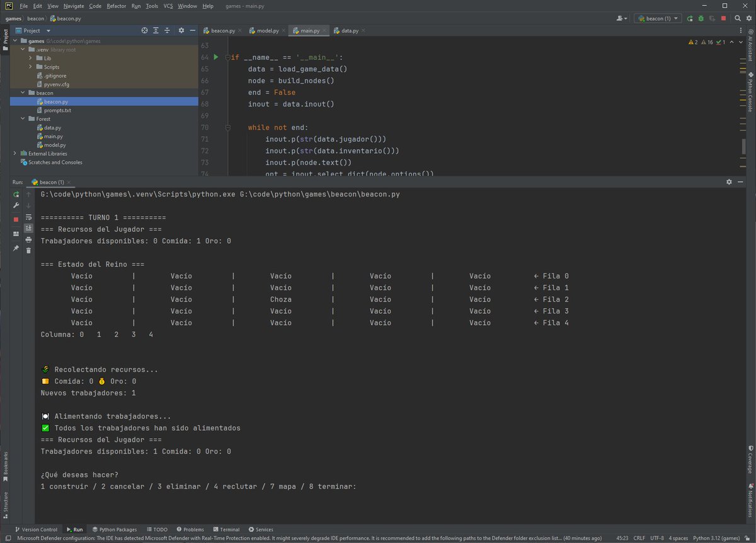This screenshot has height=543, width=756.
Task: Fold the if __name__ block
Action: tap(227, 57)
